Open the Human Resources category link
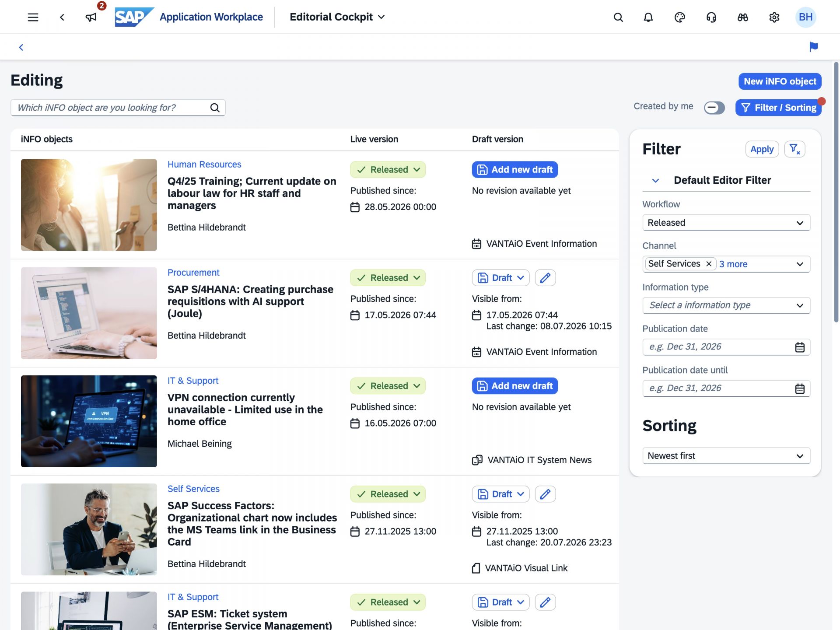 point(204,164)
